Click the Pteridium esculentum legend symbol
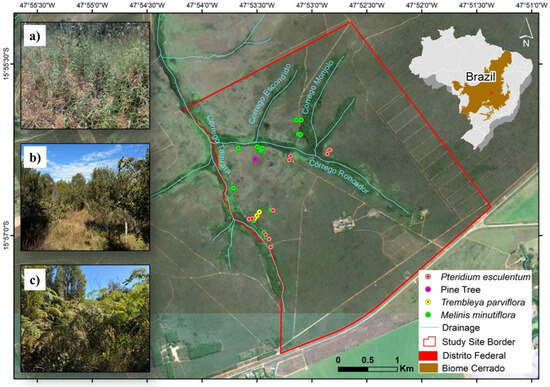550x387 pixels. click(x=428, y=277)
